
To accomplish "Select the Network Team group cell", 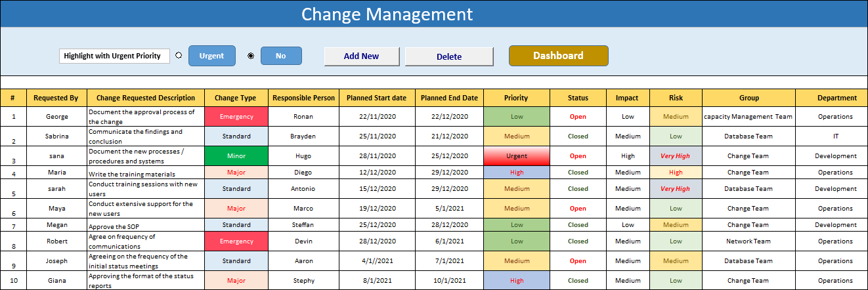I will coord(749,241).
